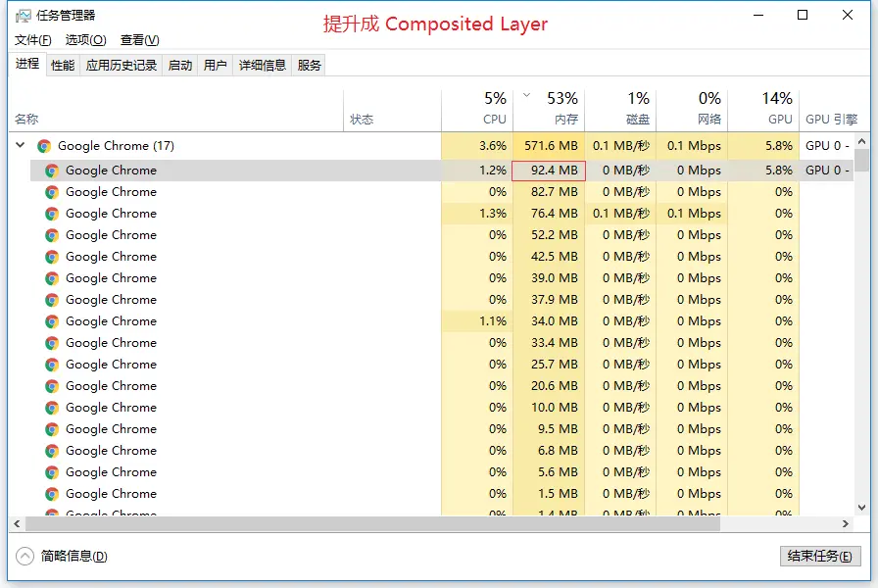878x588 pixels.
Task: Click the vertical scrollbar up arrow
Action: (862, 141)
